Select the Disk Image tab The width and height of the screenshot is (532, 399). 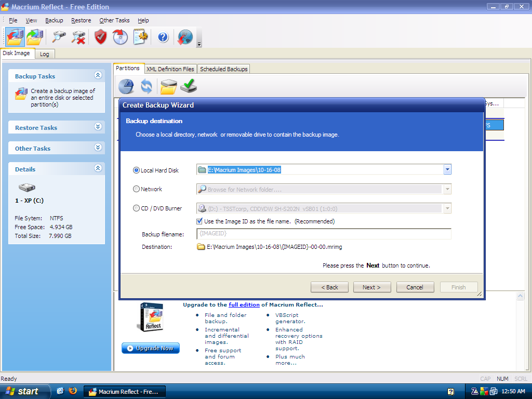click(16, 54)
